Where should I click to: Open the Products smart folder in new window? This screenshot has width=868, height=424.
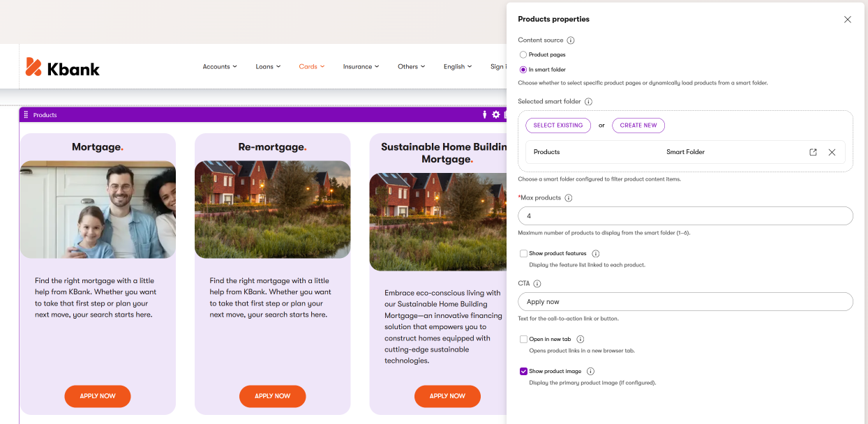[813, 152]
